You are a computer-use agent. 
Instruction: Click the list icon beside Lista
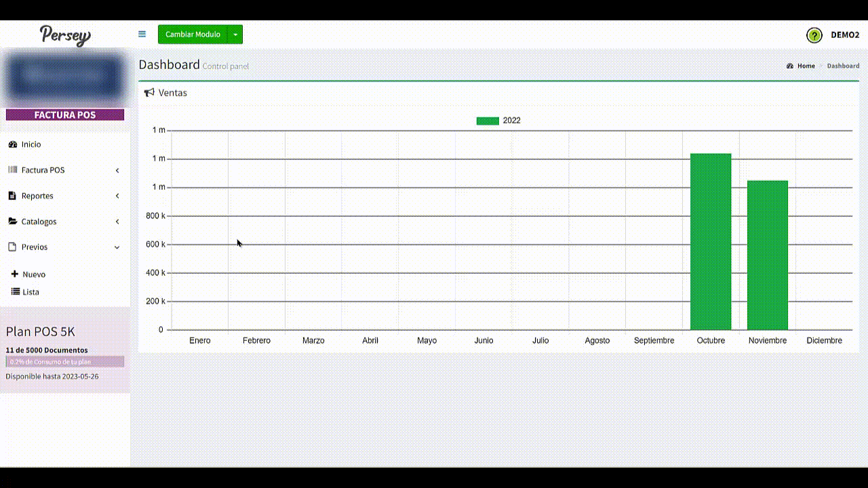(x=15, y=292)
